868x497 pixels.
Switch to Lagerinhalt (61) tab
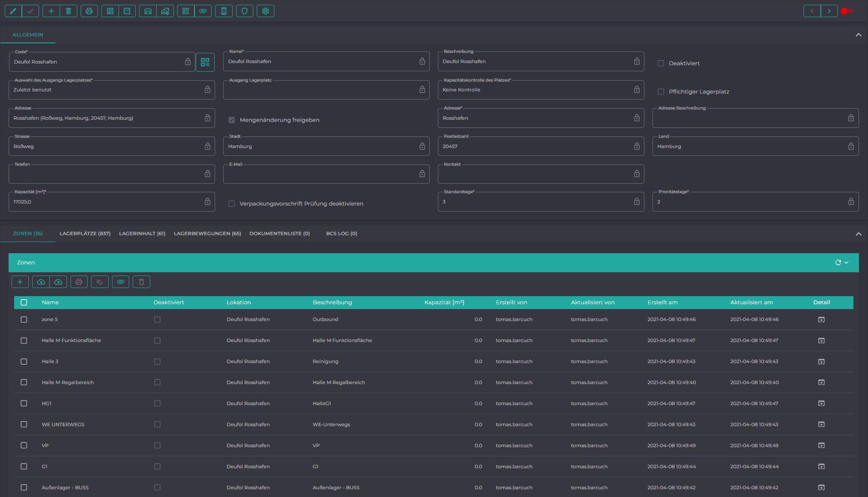(142, 234)
